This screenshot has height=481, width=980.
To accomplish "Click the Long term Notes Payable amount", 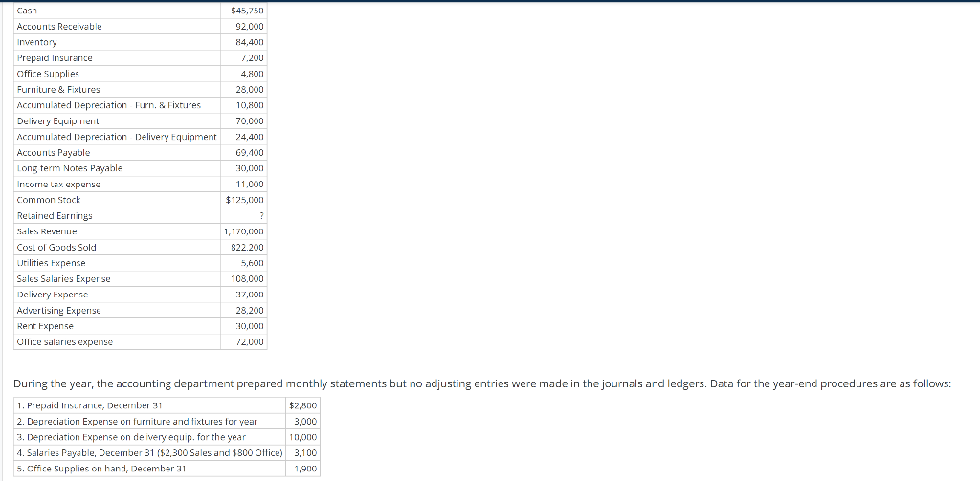I will pyautogui.click(x=250, y=168).
